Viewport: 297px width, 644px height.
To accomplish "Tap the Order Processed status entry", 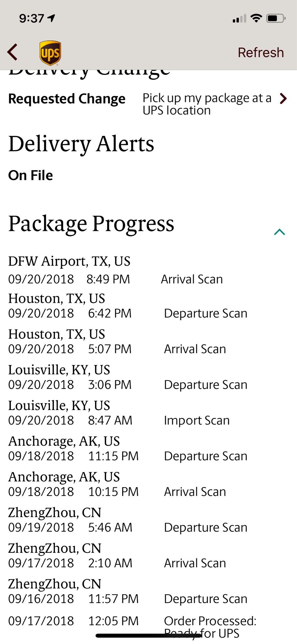I will coord(210,621).
